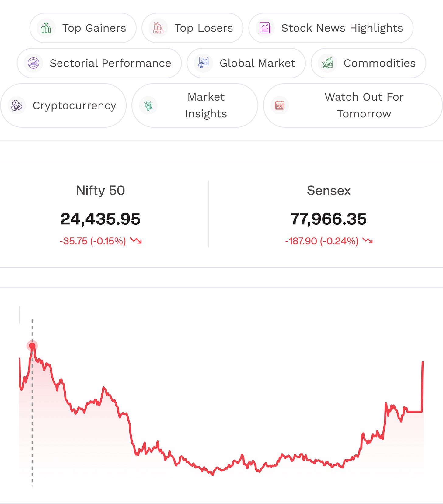The height and width of the screenshot is (504, 443).
Task: Select Sensex index value 77,966.35
Action: 329,219
